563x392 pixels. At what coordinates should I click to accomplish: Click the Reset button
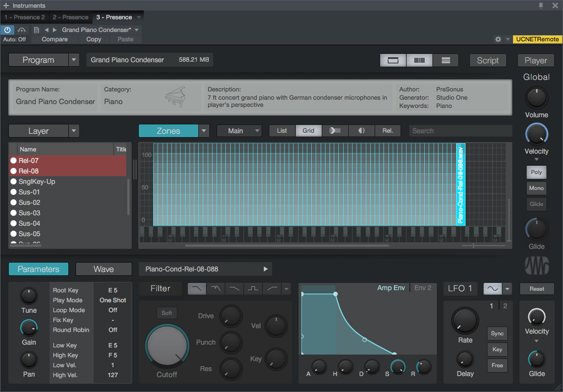click(x=537, y=288)
